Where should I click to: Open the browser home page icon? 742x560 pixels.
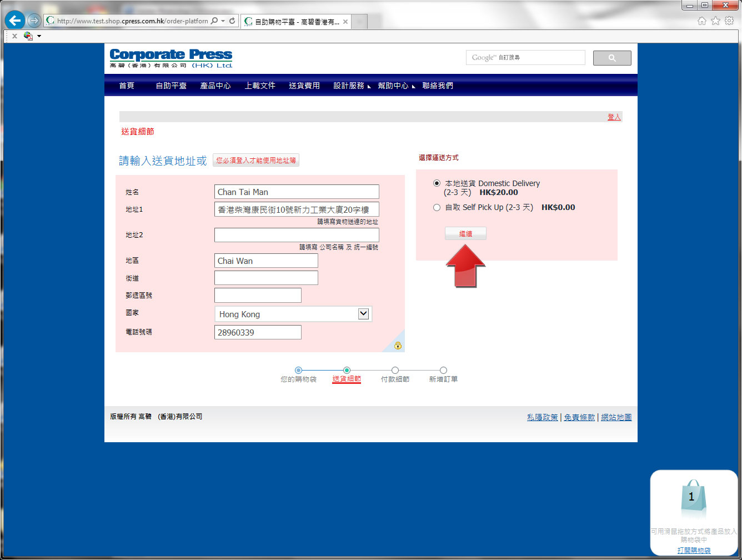[702, 21]
